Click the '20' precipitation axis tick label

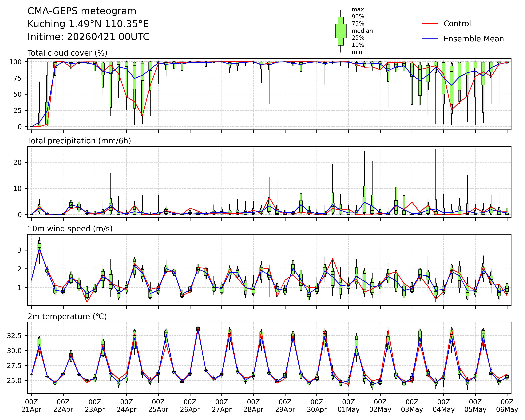pos(18,163)
